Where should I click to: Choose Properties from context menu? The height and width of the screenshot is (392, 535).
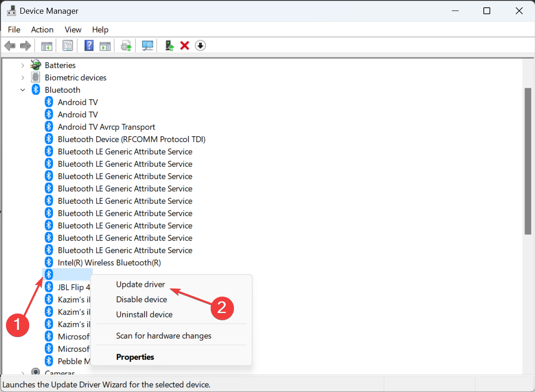tap(135, 357)
